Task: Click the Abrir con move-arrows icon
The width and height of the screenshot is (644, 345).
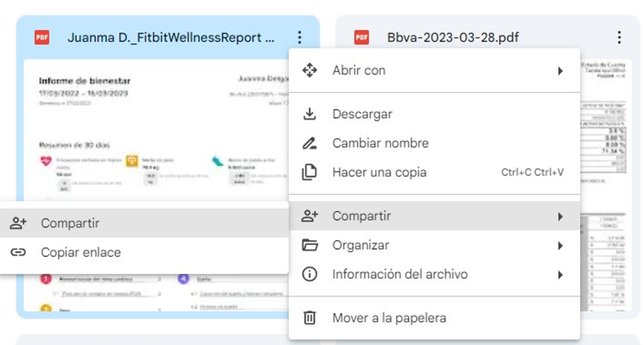Action: pos(309,70)
